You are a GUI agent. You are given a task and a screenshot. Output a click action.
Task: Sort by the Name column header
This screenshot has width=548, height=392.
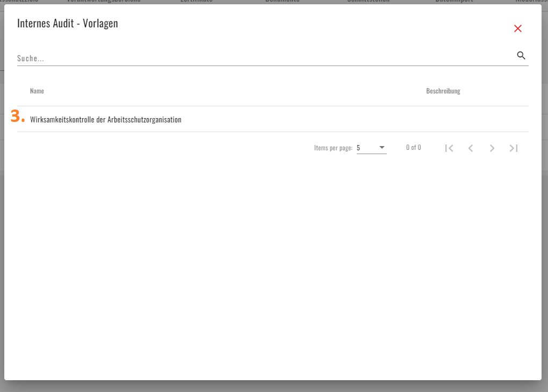pos(37,91)
